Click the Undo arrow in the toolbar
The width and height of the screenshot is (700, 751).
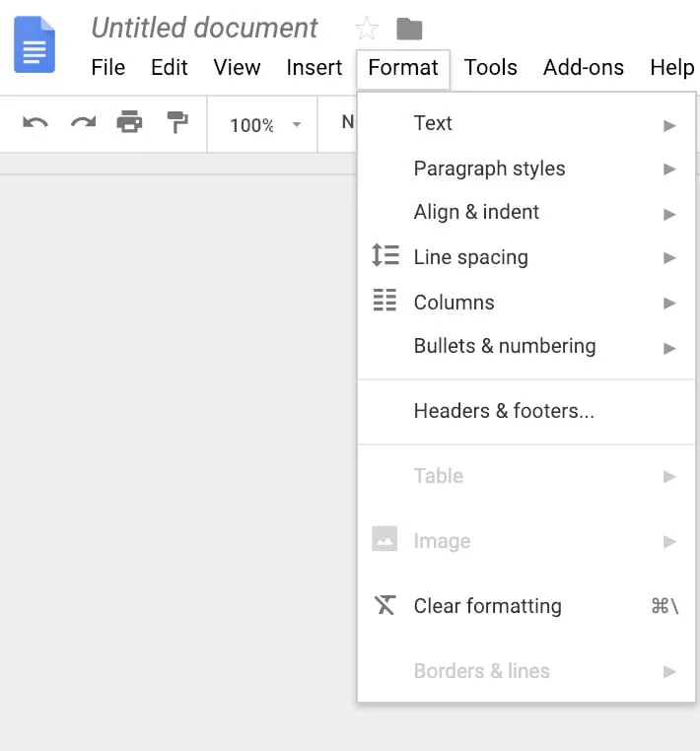point(35,122)
